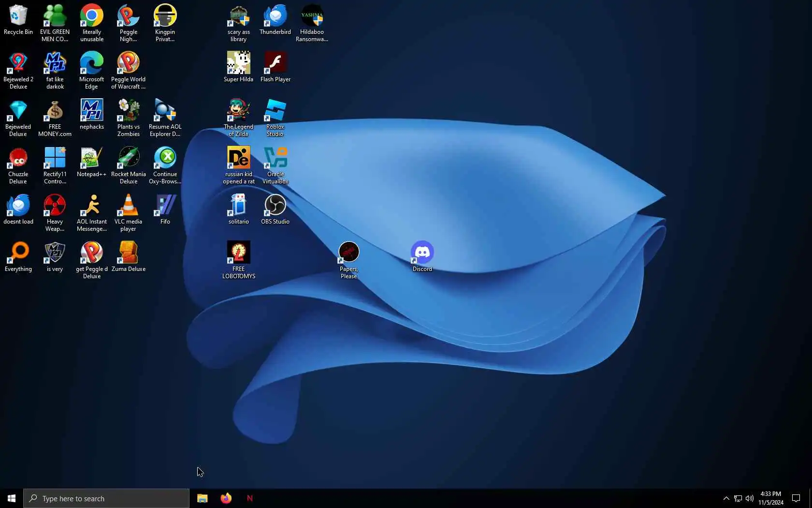Click the 'scary ass library' shortcut
Viewport: 812px width, 508px height.
click(x=238, y=23)
